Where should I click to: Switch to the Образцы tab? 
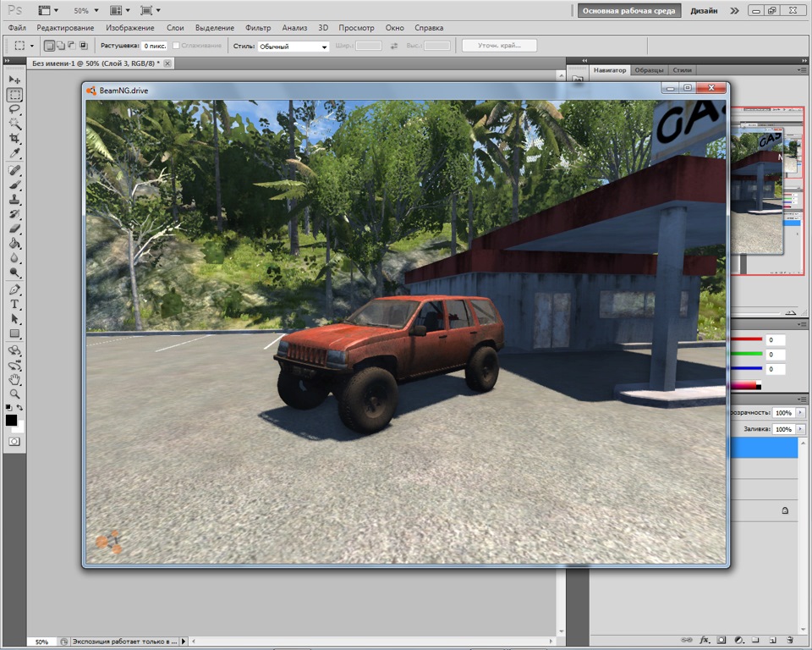click(x=649, y=70)
